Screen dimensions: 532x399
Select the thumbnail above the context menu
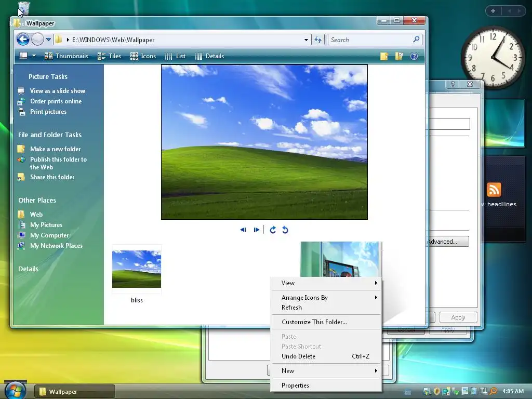click(341, 259)
